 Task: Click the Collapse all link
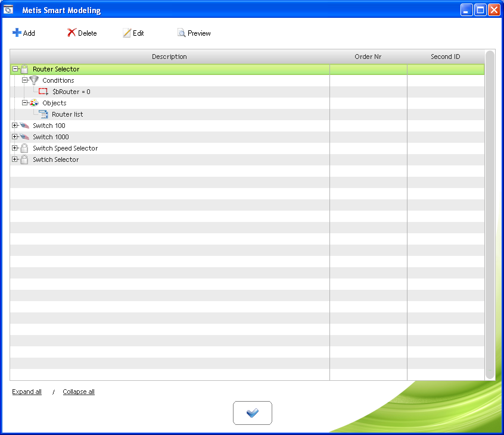(79, 392)
